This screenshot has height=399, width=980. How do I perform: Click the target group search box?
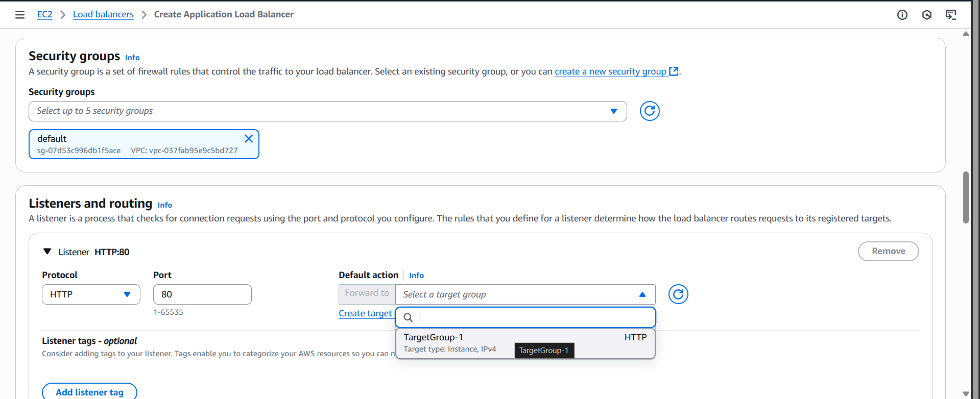531,317
